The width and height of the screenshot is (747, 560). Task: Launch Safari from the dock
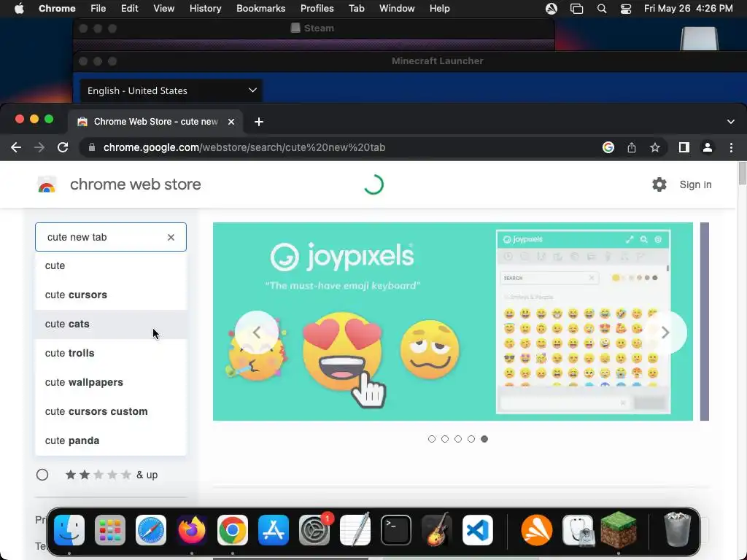click(151, 530)
